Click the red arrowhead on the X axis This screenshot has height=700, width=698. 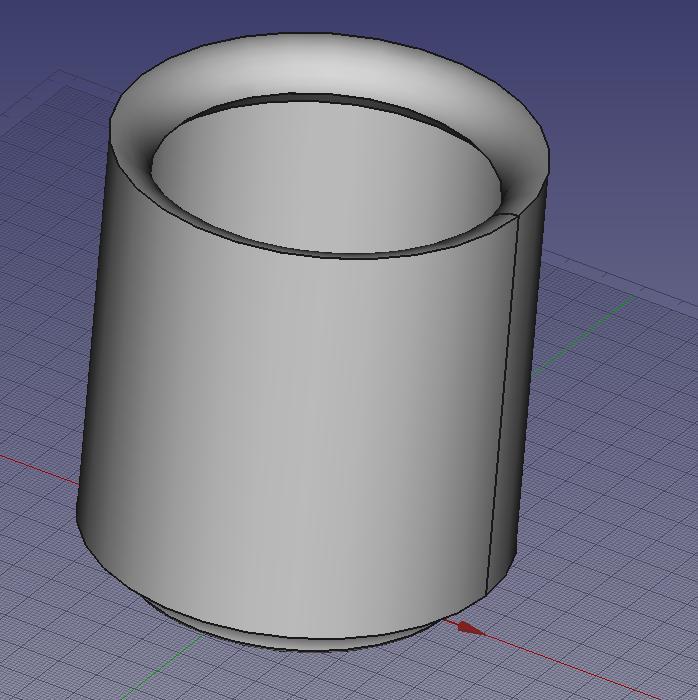(470, 628)
